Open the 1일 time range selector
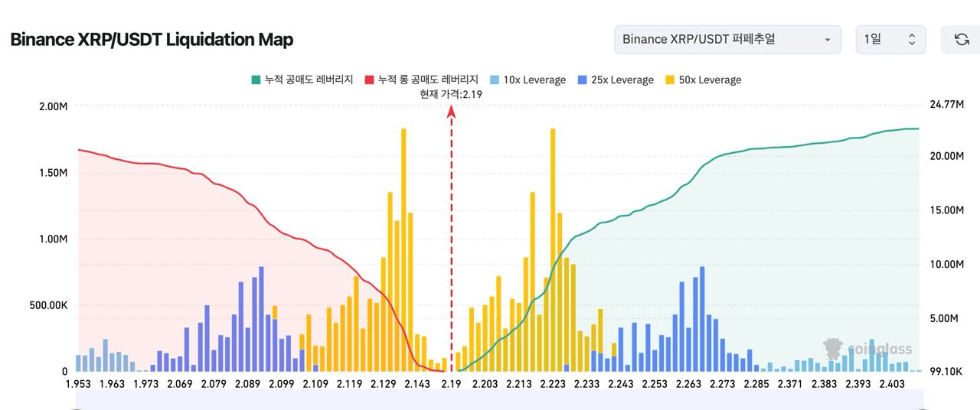This screenshot has width=980, height=410. pyautogui.click(x=890, y=39)
